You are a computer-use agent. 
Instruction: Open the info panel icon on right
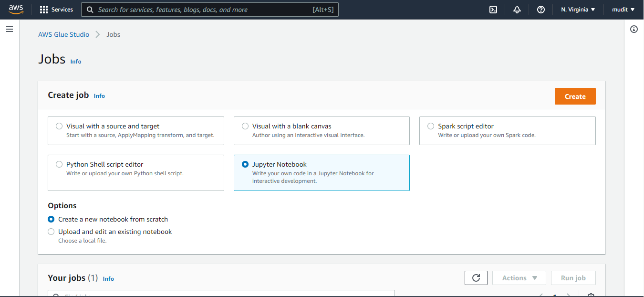pyautogui.click(x=634, y=30)
